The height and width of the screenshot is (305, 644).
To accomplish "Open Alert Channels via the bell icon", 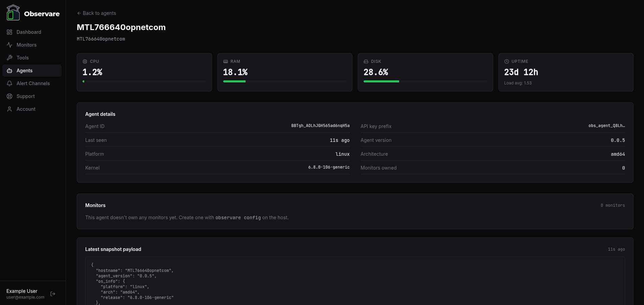I will coord(9,83).
